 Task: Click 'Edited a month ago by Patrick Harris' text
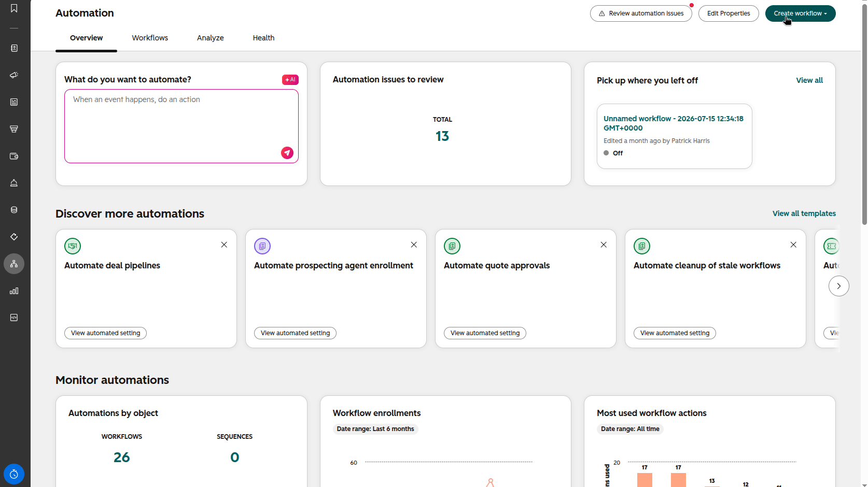pyautogui.click(x=656, y=141)
